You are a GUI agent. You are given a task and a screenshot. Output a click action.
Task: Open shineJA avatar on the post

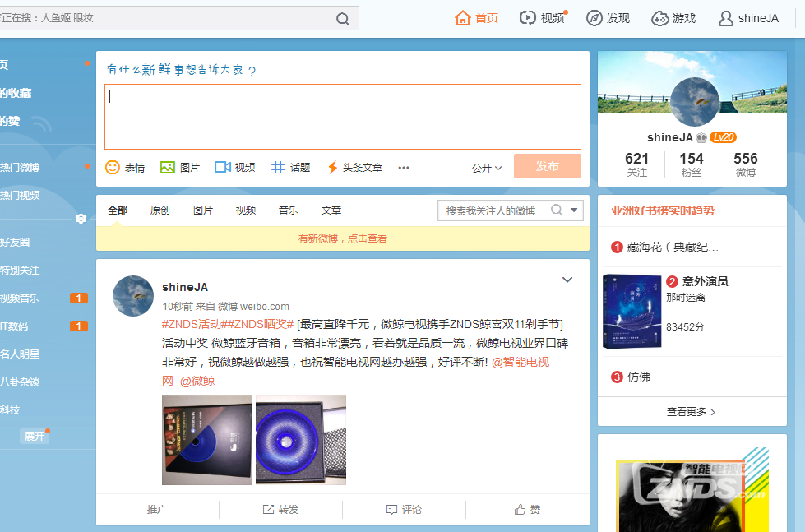pyautogui.click(x=133, y=296)
